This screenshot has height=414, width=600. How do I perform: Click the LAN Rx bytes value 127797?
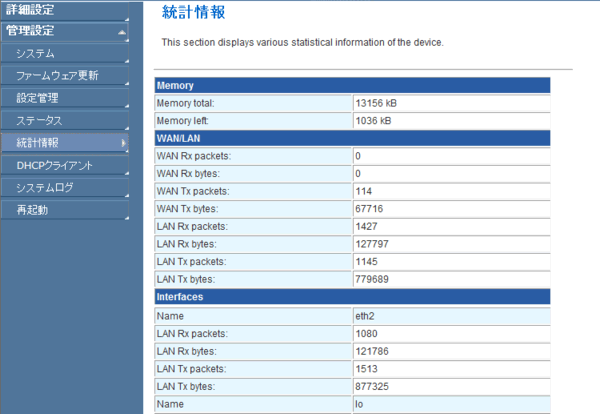(x=372, y=244)
